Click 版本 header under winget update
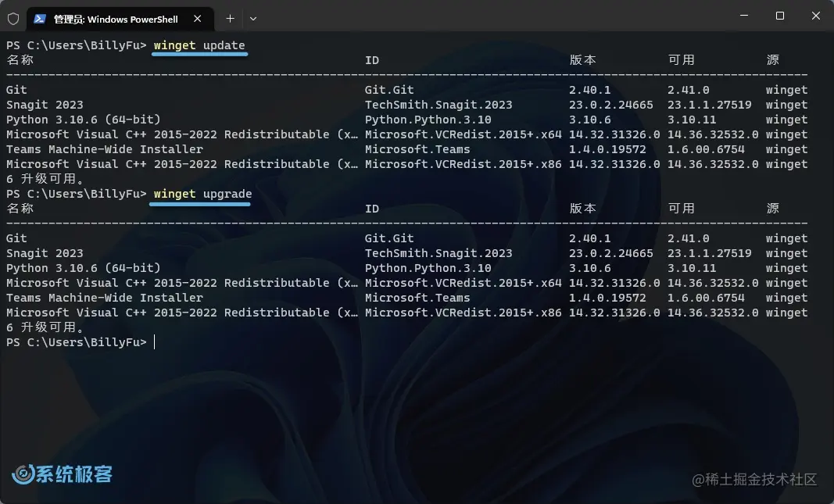The height and width of the screenshot is (504, 834). click(583, 59)
